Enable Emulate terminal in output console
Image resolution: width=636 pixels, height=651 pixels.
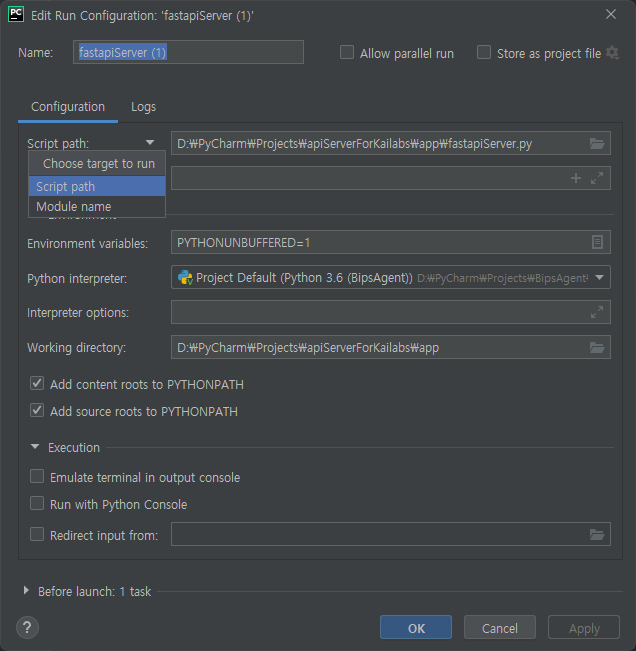37,476
